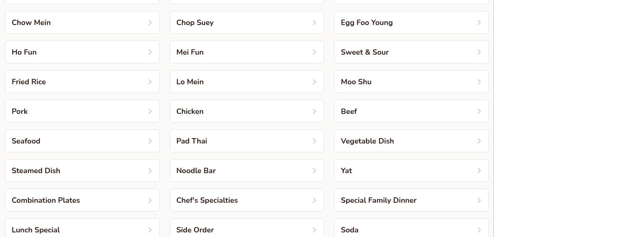View the Chef's Specialties category

(x=247, y=200)
